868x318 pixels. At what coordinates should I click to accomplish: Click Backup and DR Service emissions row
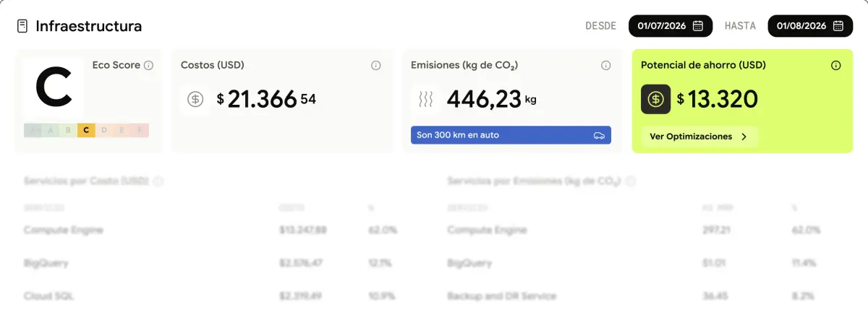tap(634, 296)
